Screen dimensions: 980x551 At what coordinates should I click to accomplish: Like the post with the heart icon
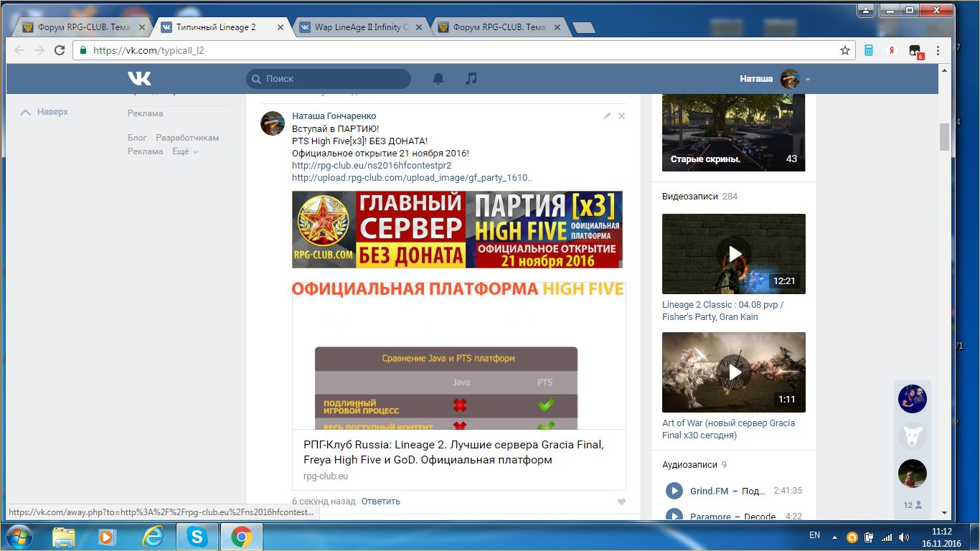621,501
